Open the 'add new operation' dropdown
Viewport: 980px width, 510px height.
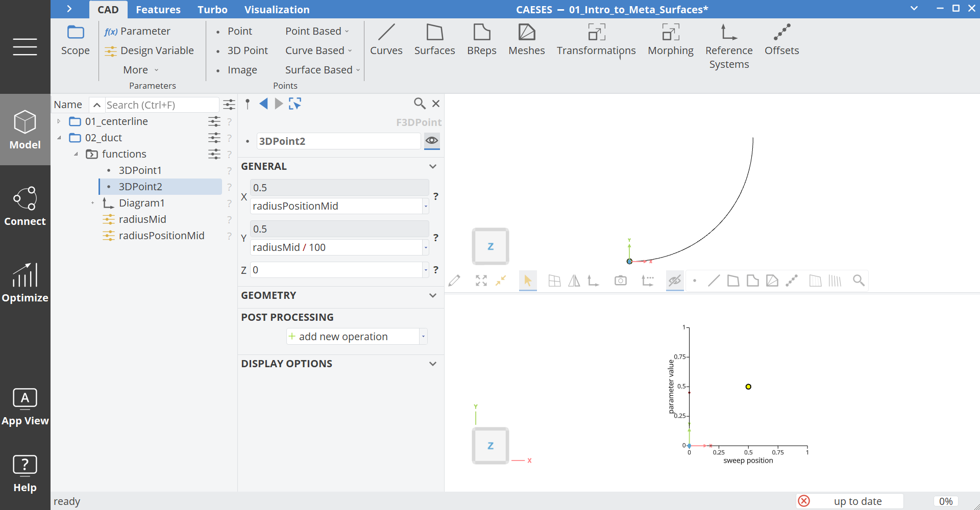(x=423, y=337)
